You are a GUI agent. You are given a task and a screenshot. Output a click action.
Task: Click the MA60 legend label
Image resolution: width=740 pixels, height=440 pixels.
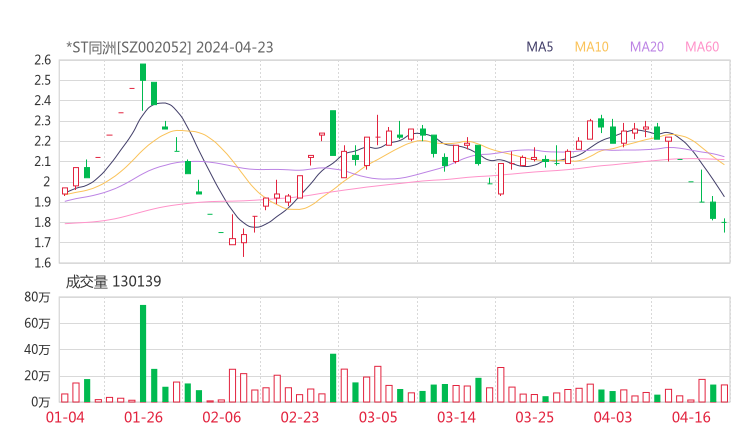tap(702, 47)
